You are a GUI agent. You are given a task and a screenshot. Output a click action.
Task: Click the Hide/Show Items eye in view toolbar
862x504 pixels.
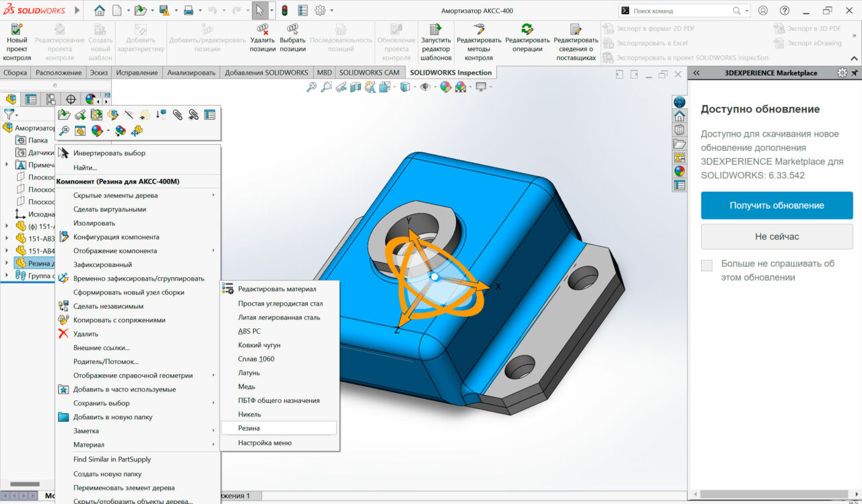pos(424,87)
